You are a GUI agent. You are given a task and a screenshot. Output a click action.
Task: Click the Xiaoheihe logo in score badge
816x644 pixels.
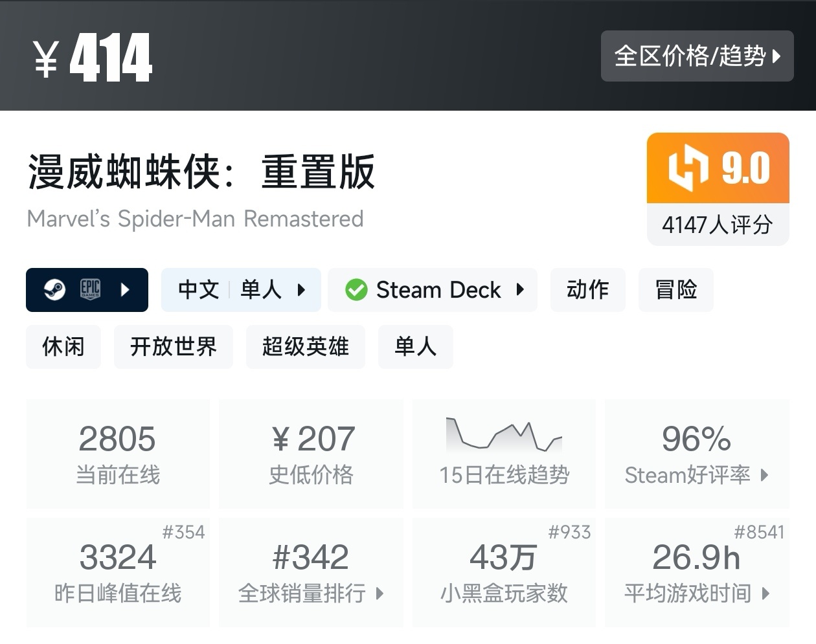(687, 168)
